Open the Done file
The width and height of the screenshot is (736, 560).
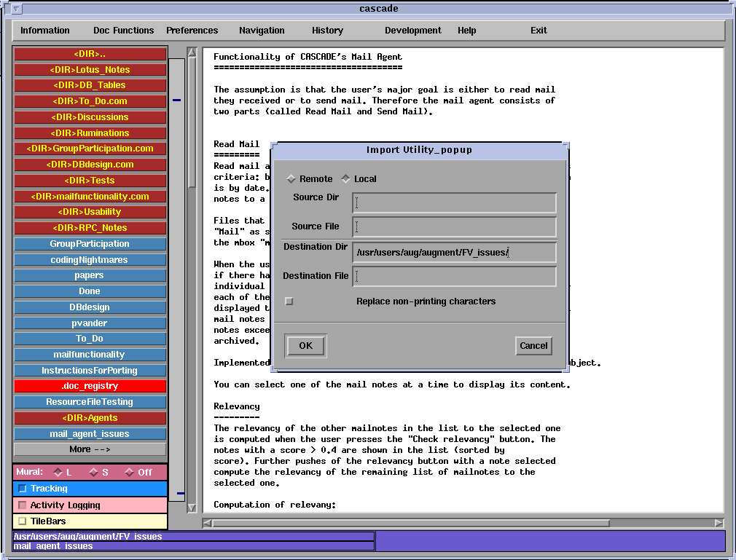90,291
